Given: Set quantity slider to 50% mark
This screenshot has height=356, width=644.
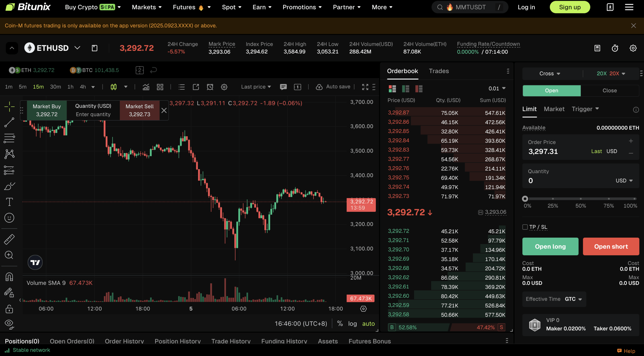Looking at the screenshot, I should coord(581,199).
